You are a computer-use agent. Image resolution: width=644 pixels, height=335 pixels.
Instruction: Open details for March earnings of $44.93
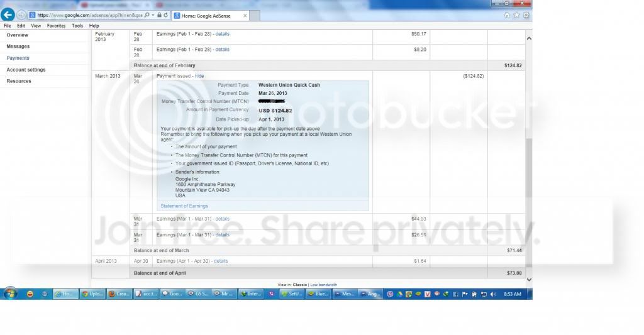point(222,219)
